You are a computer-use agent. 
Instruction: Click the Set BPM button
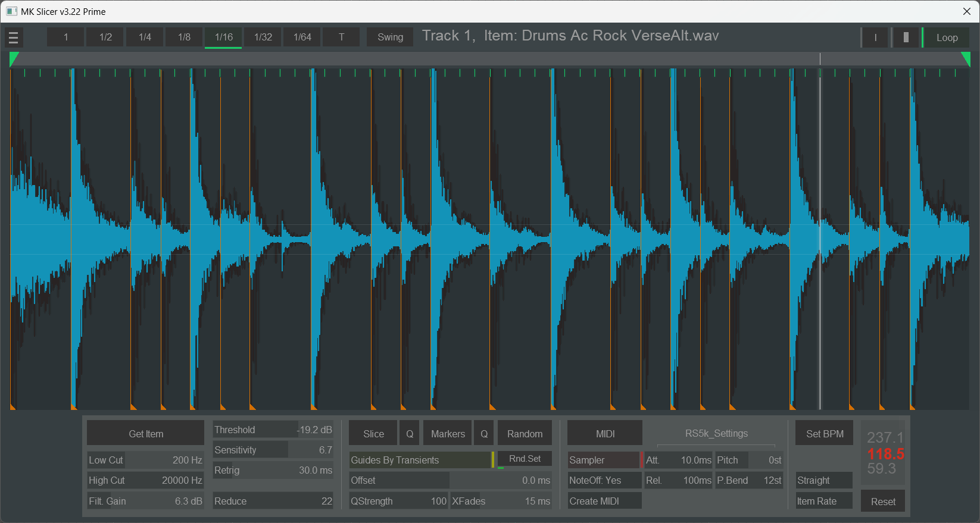click(x=824, y=434)
